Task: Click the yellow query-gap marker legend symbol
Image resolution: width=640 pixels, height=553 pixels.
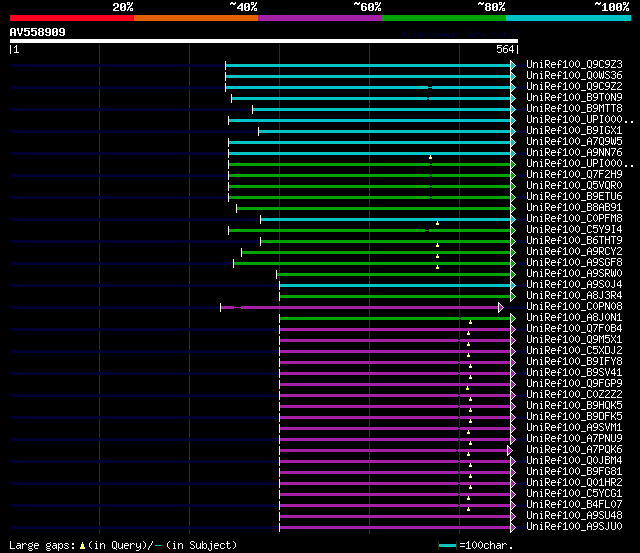Action: (82, 545)
